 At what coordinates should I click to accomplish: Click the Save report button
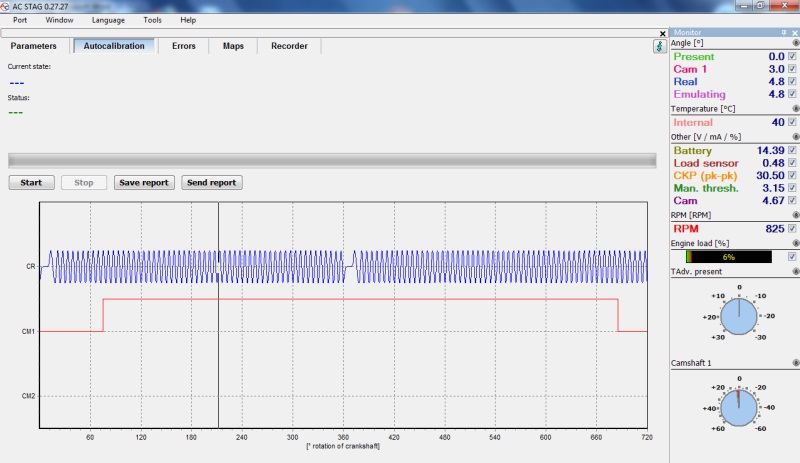(145, 183)
